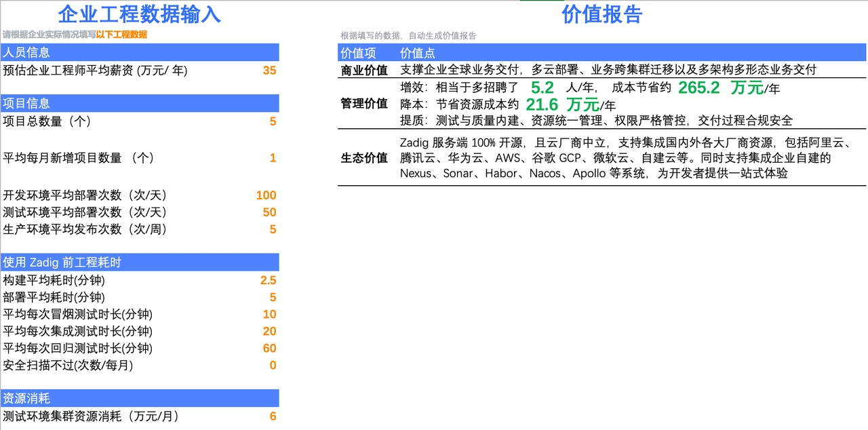868x430 pixels.
Task: Click the 提质 quality line in the report
Action: pyautogui.click(x=596, y=121)
